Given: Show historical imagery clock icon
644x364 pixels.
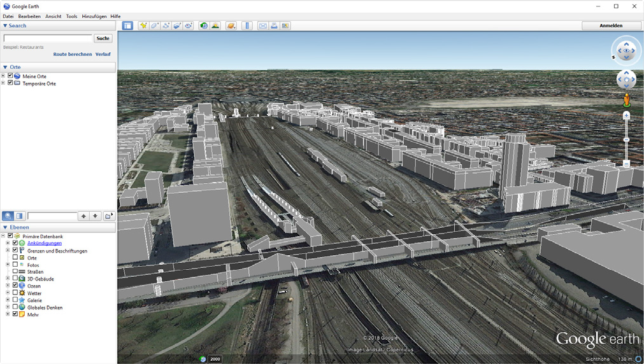Looking at the screenshot, I should 204,25.
